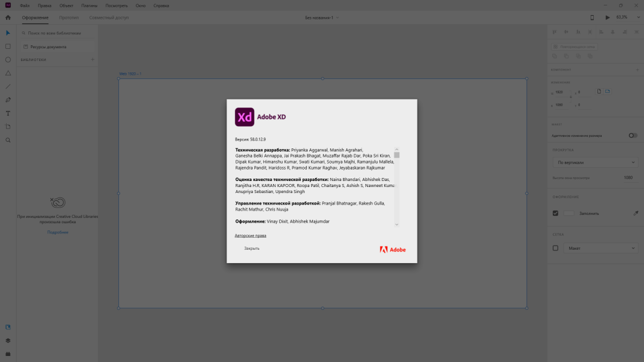Open the grid type Layout dropdown

tap(601, 248)
